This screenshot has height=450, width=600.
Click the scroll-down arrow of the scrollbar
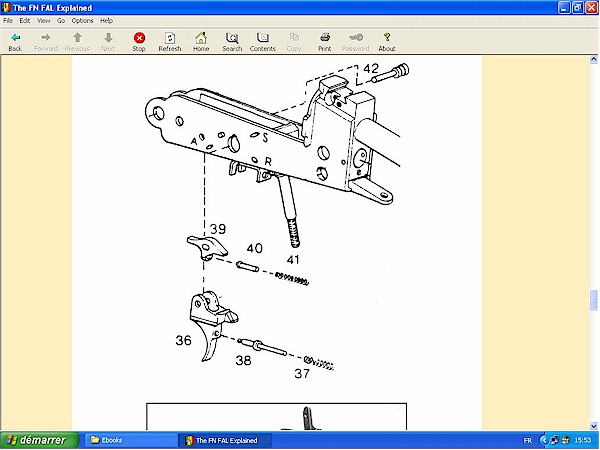[x=593, y=426]
